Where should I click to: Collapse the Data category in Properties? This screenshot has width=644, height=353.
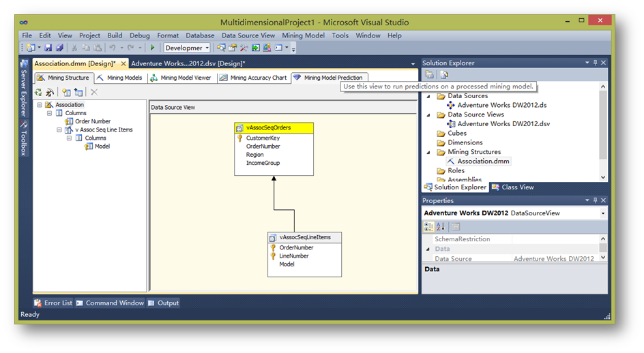point(428,249)
